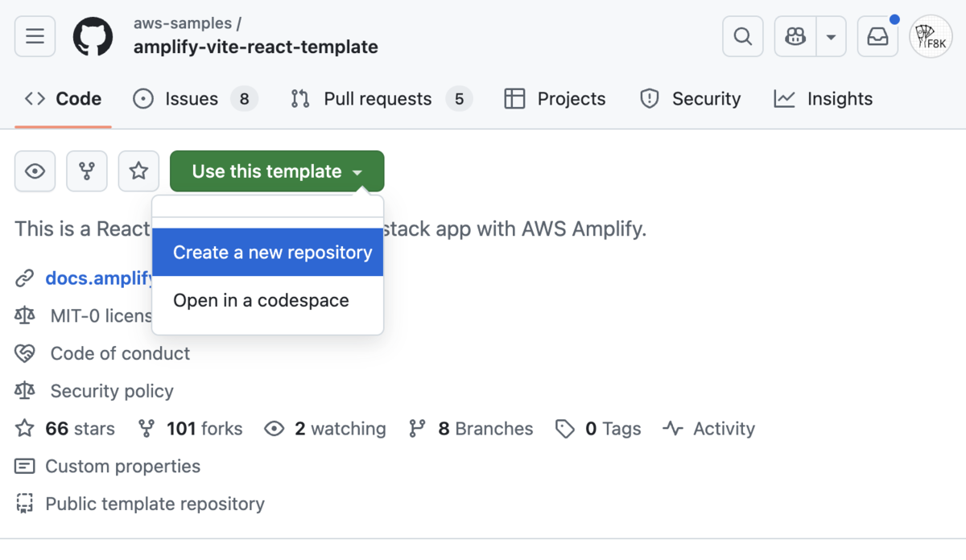
Task: Open the Pull requests tab
Action: [x=381, y=99]
